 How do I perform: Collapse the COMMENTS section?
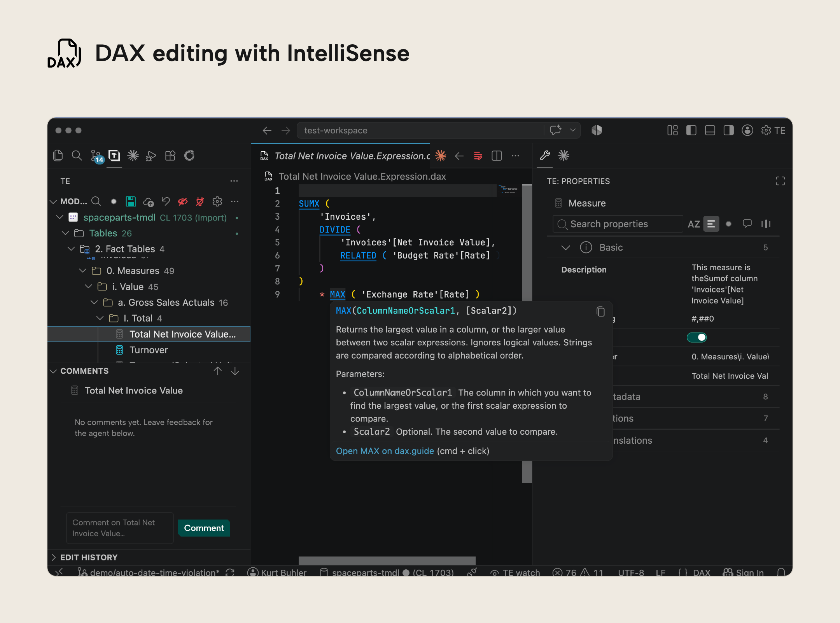pos(54,371)
